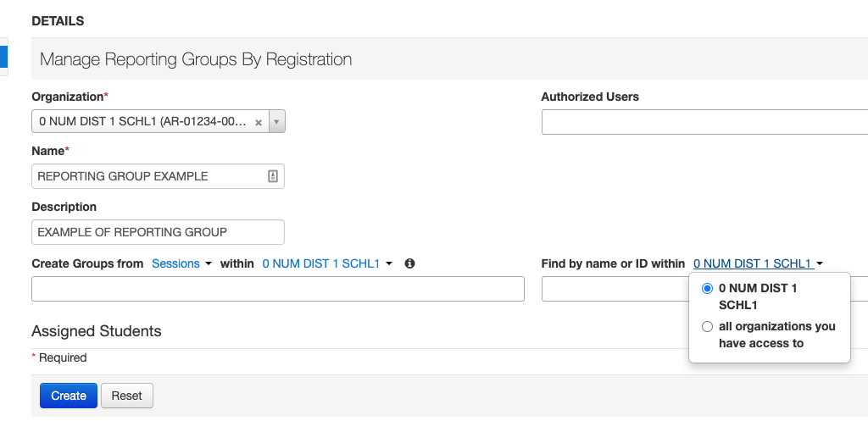868x421 pixels.
Task: Open the Organization dropdown arrow
Action: pos(276,122)
